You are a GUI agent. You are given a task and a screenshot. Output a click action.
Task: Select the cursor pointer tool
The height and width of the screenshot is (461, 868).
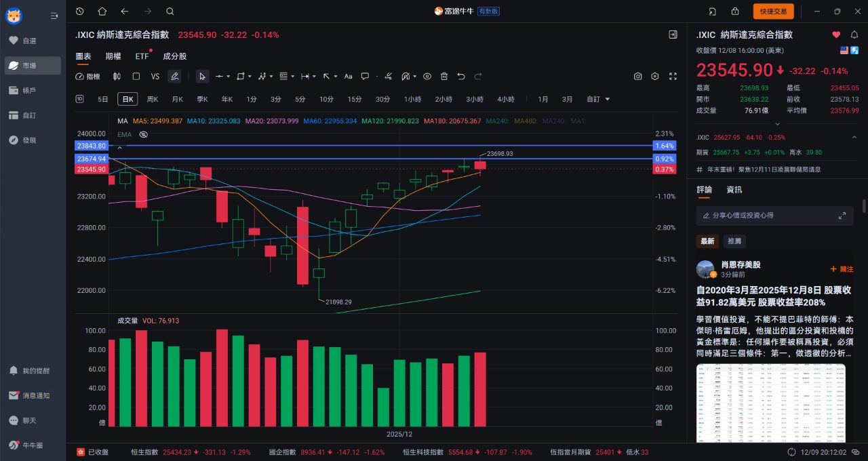[202, 77]
